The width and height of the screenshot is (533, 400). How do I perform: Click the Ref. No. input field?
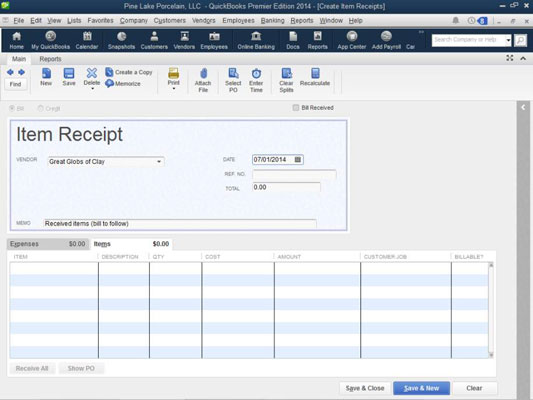(x=294, y=174)
